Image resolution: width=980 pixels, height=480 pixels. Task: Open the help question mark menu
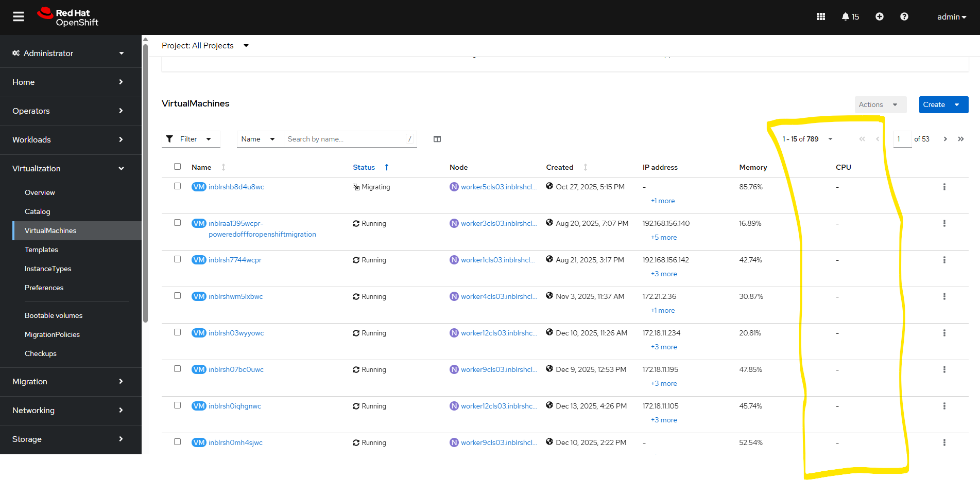[x=904, y=17]
